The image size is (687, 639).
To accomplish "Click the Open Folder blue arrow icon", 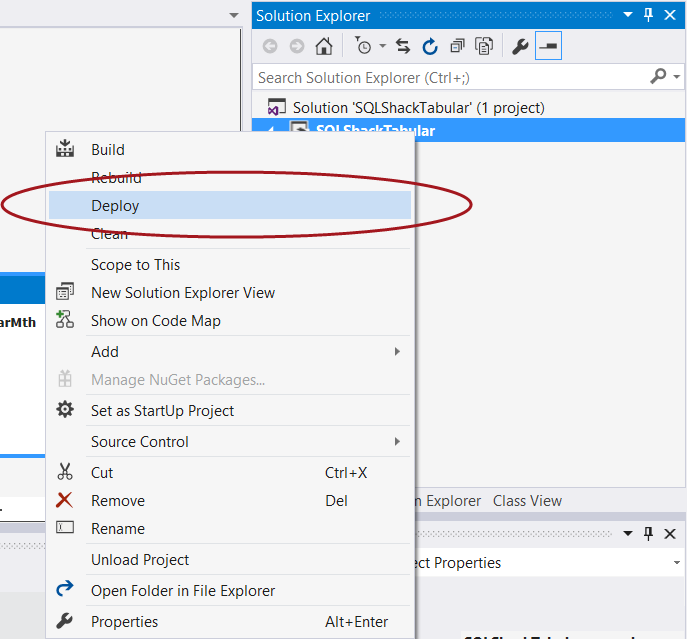I will (x=65, y=588).
